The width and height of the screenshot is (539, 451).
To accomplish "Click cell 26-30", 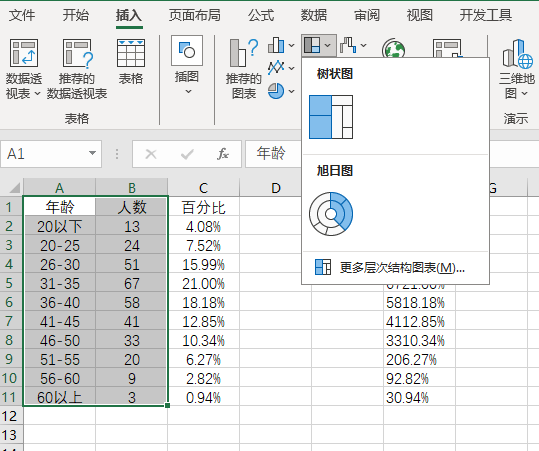I will 59,264.
